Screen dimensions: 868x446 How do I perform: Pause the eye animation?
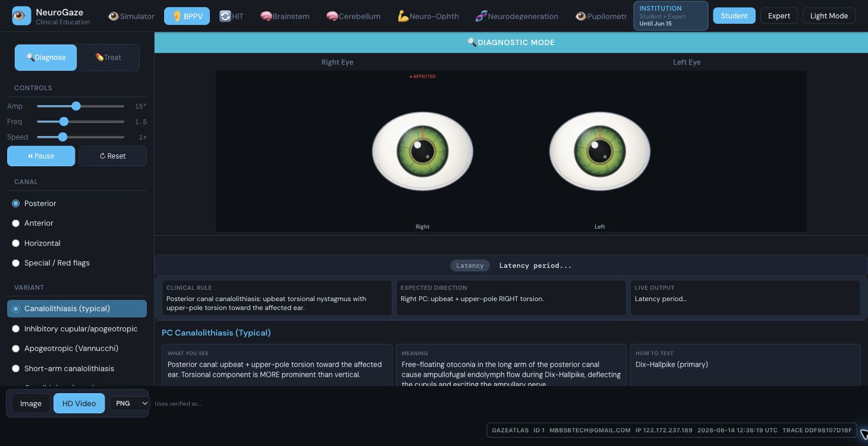coord(41,156)
